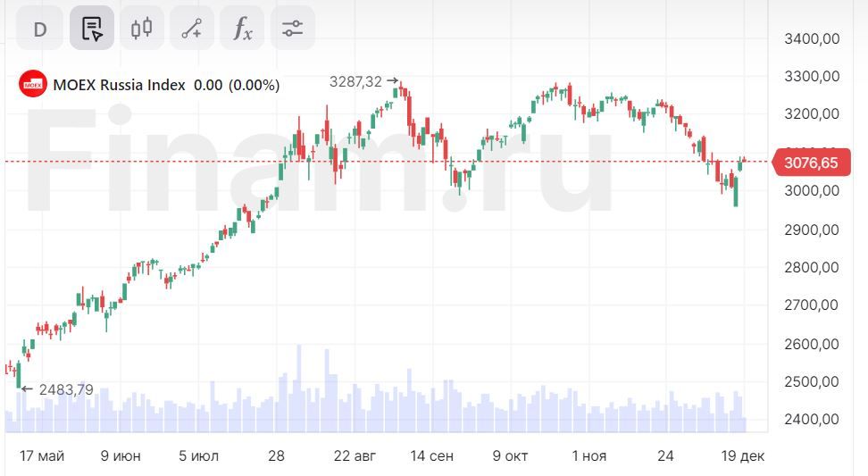868x476 pixels.
Task: Click the 2400,00 price axis label
Action: point(811,420)
